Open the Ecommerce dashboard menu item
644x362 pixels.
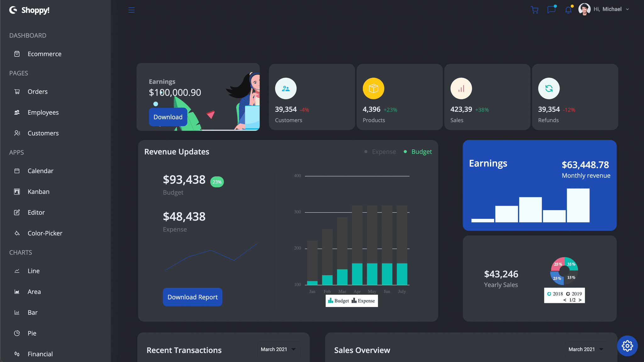point(44,53)
